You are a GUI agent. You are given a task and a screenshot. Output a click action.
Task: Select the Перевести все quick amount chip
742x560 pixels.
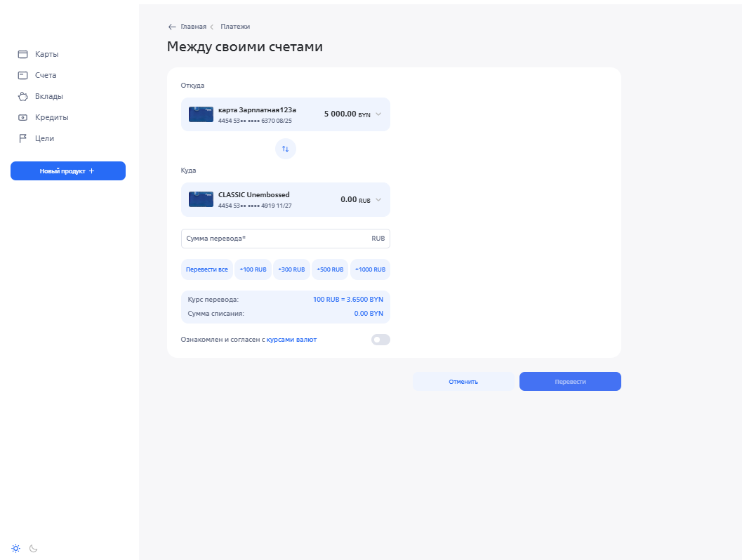coord(206,269)
